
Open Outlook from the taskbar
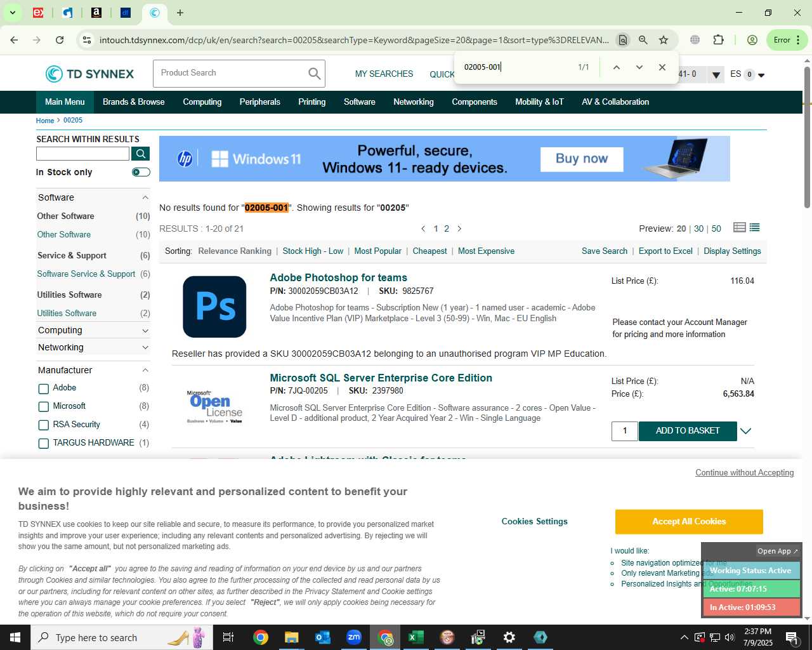coord(322,637)
